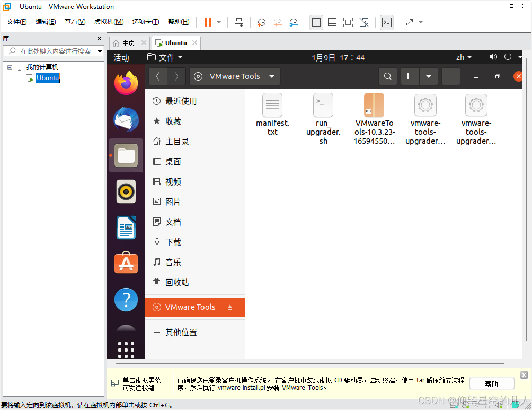This screenshot has height=410, width=532.
Task: Launch LibreOffice Writer from the dock
Action: coord(126,228)
